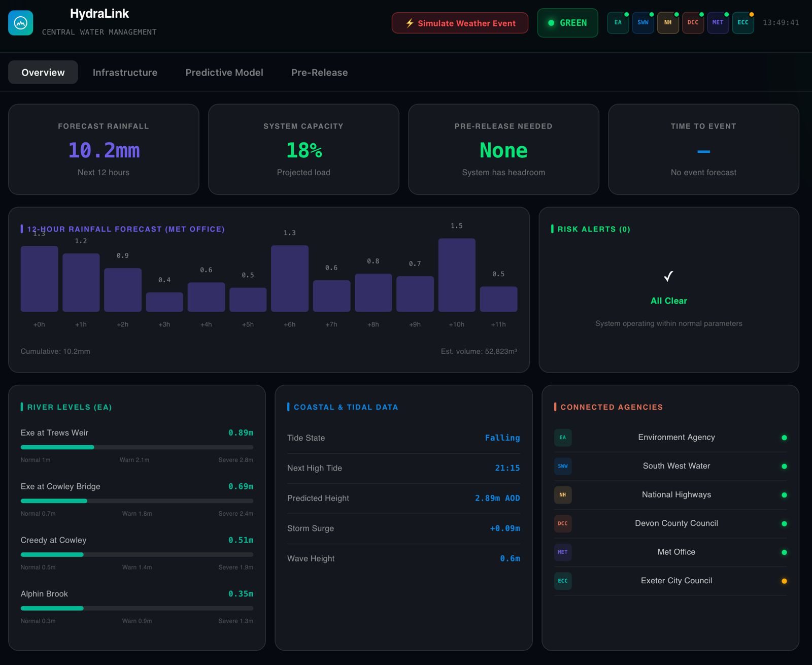
Task: Select the Overview tab
Action: (43, 72)
